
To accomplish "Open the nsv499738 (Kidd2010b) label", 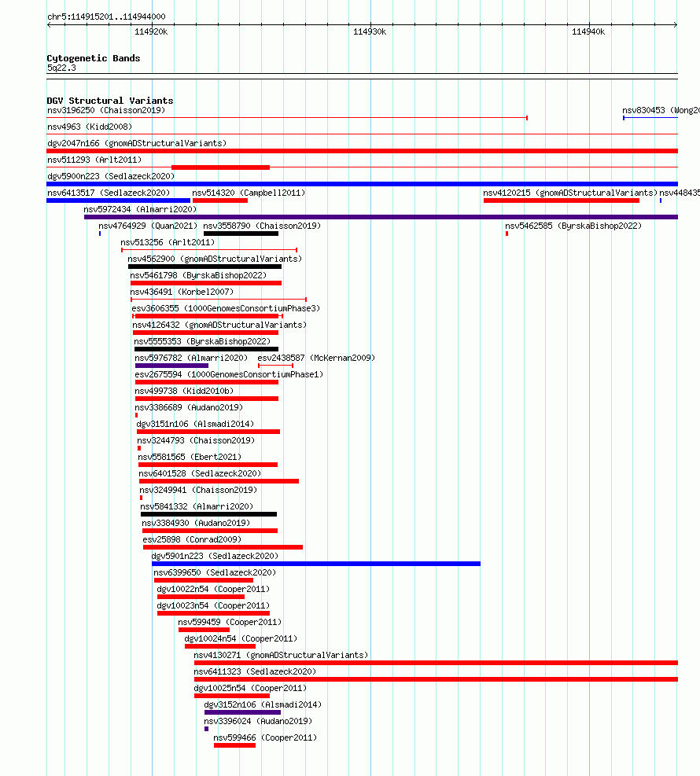I will tap(184, 391).
